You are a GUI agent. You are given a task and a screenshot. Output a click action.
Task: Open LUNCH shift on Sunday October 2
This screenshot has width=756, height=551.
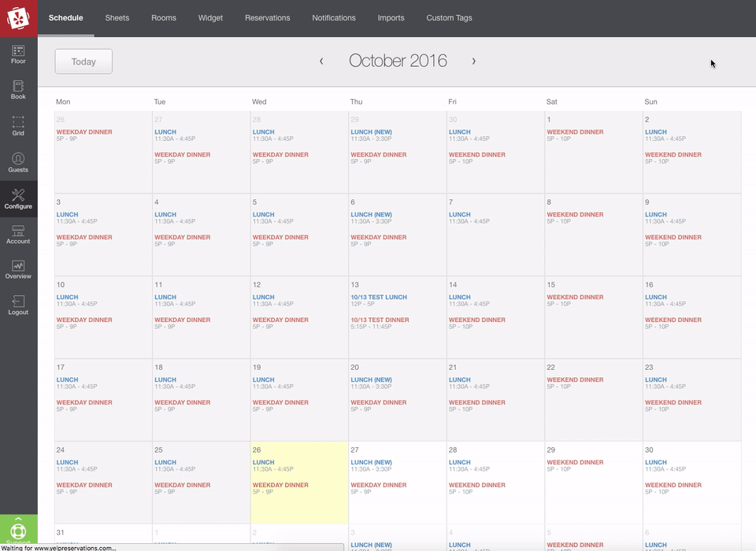pyautogui.click(x=656, y=132)
